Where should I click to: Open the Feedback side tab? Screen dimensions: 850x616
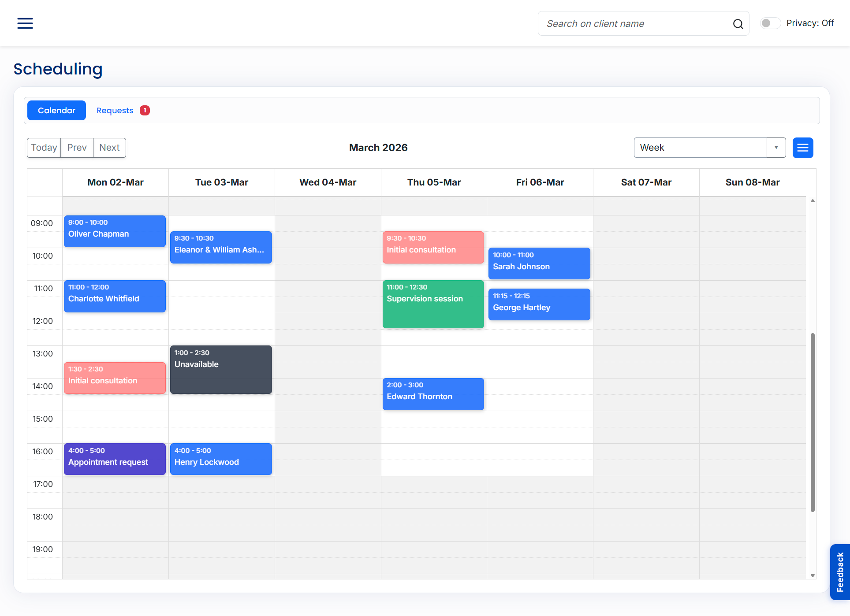(x=840, y=572)
